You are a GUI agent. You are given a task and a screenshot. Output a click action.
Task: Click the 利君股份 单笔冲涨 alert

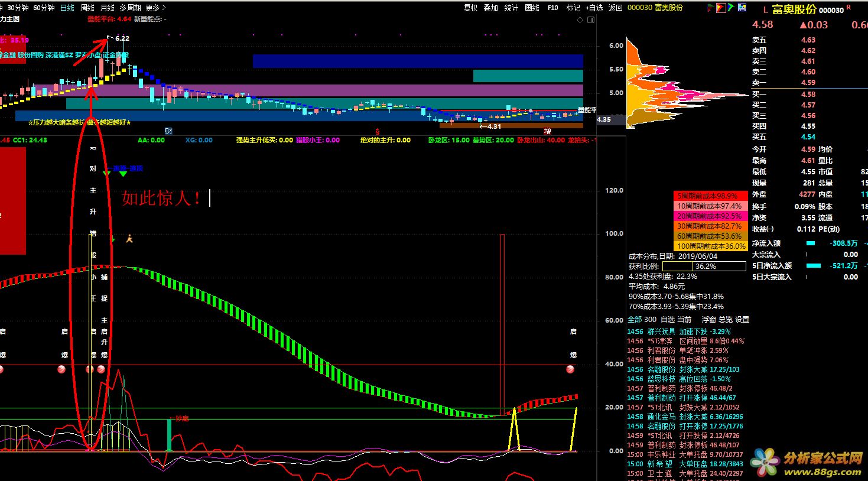(678, 350)
